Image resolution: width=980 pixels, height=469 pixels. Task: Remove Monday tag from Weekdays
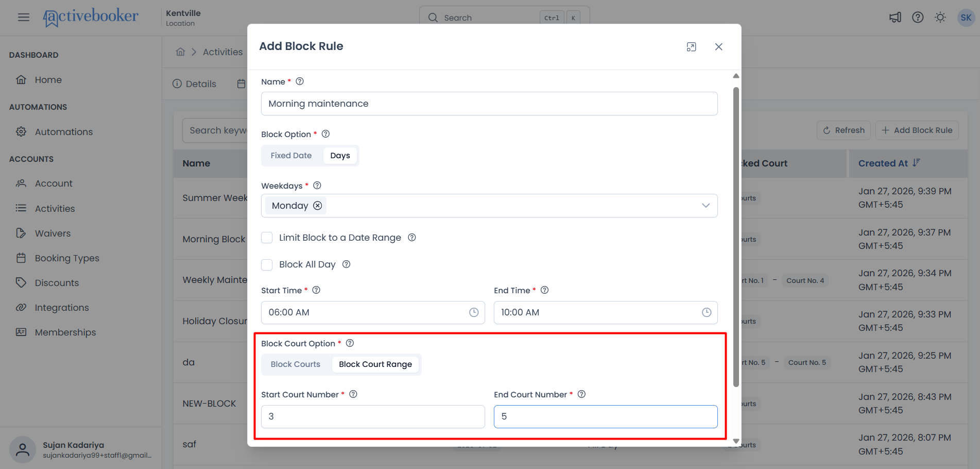318,206
